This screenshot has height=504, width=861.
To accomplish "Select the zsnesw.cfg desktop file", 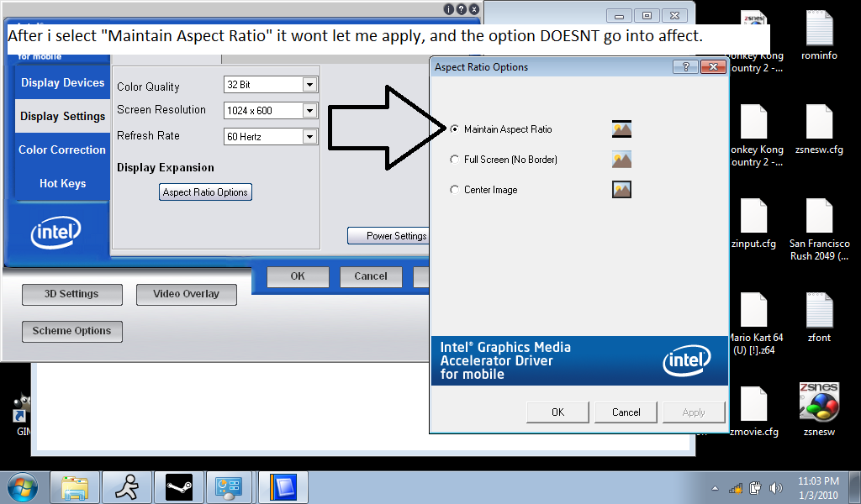I will pos(819,129).
